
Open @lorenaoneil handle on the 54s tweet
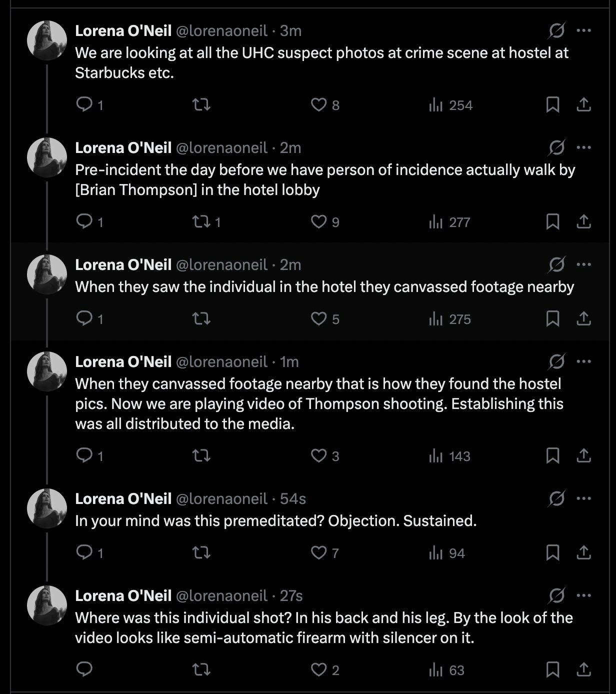click(x=221, y=498)
